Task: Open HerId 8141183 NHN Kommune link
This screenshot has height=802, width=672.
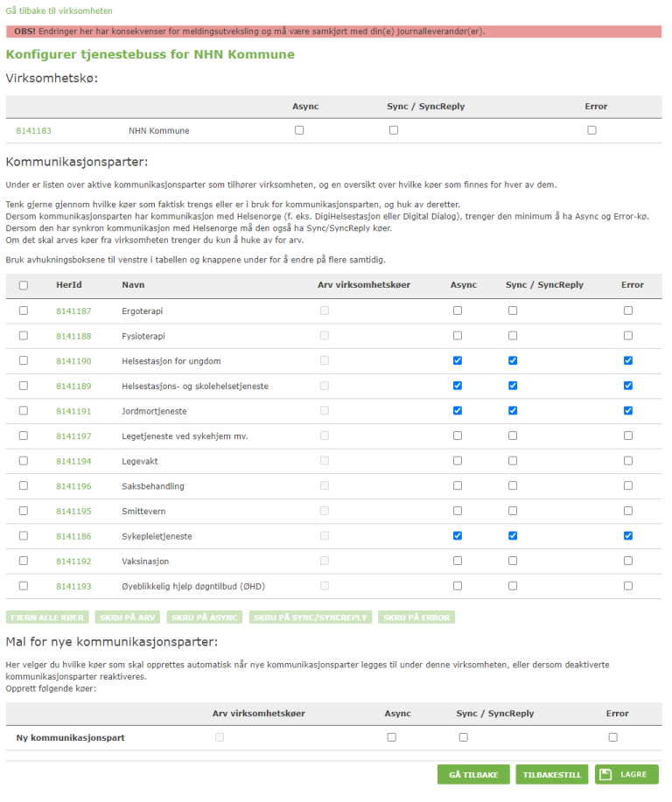Action: tap(33, 131)
